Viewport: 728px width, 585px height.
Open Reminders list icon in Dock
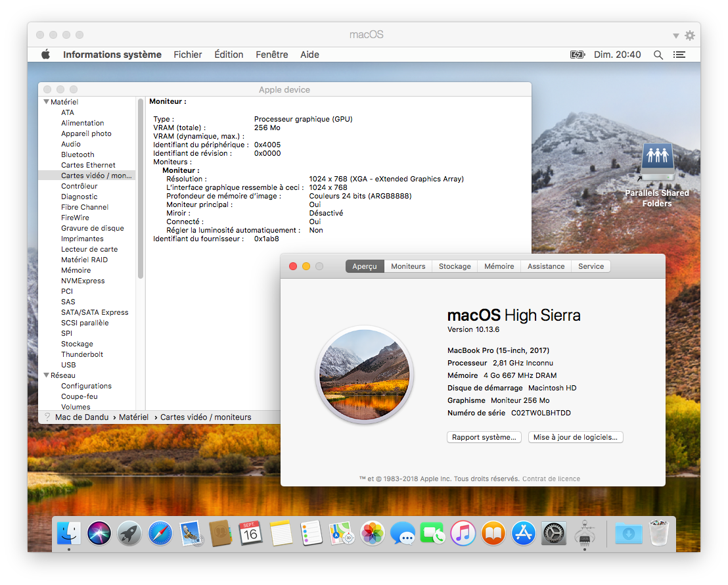click(311, 533)
